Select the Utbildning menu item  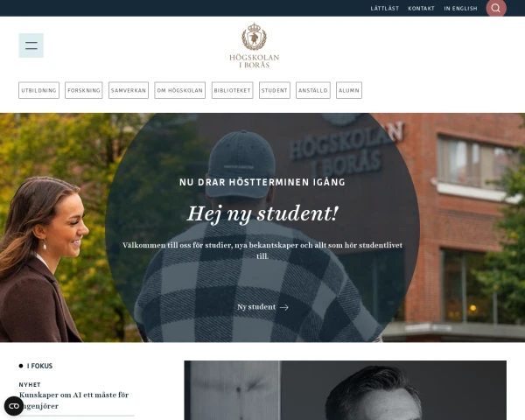pyautogui.click(x=38, y=90)
